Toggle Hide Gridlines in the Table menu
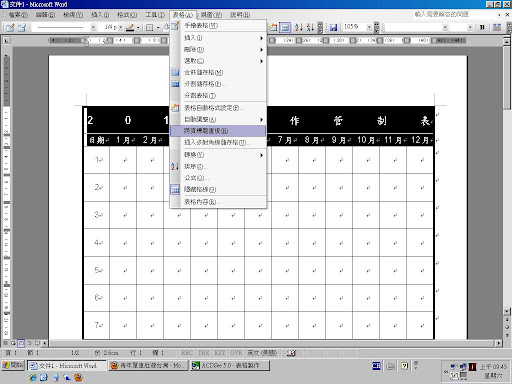 pyautogui.click(x=218, y=189)
